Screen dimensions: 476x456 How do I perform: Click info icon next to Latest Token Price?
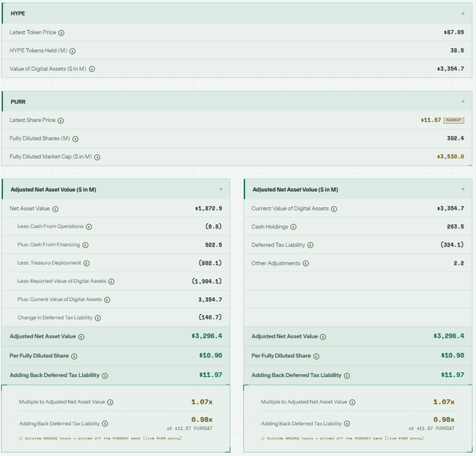pyautogui.click(x=62, y=33)
